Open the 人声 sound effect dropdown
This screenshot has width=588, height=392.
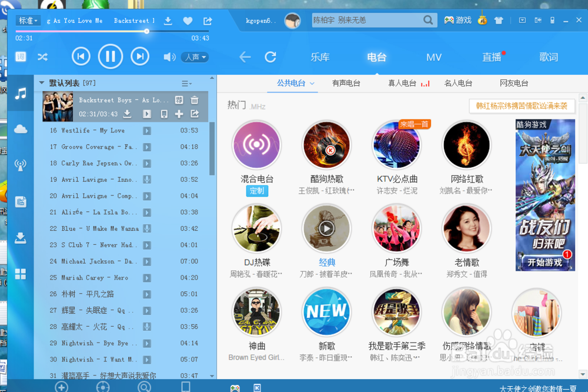pyautogui.click(x=195, y=57)
